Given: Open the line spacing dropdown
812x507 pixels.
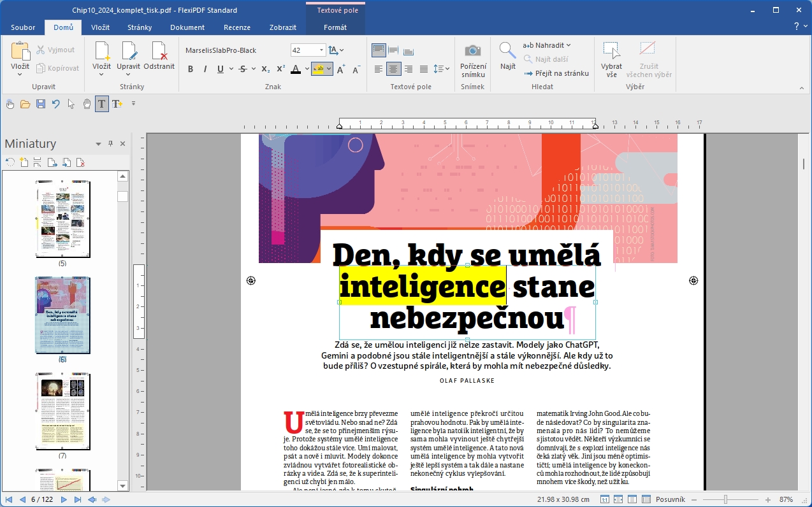Looking at the screenshot, I should pos(447,69).
